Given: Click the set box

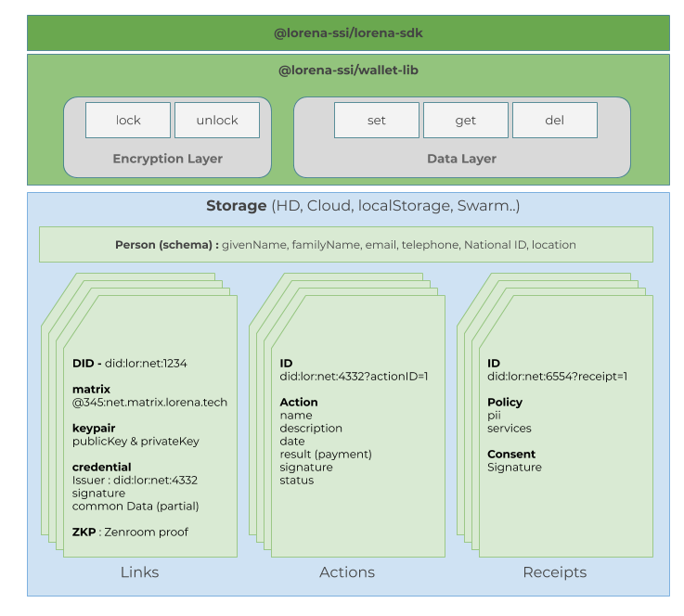Looking at the screenshot, I should point(377,121).
